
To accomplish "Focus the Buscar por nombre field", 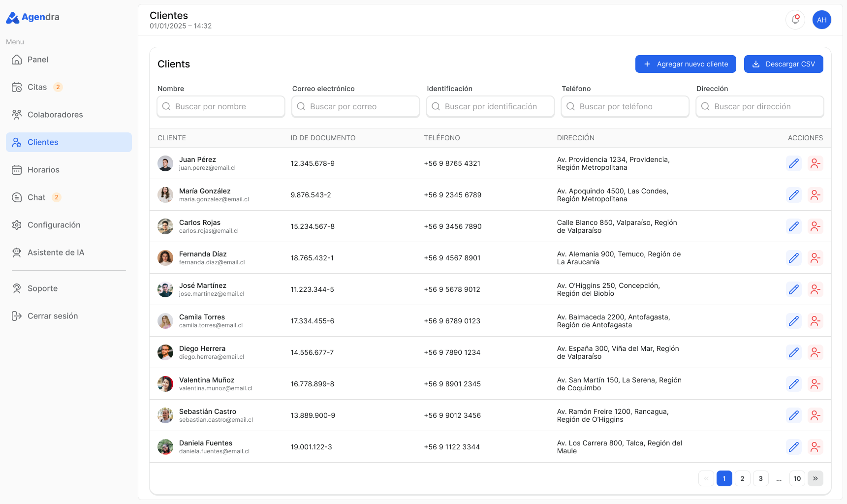I will pyautogui.click(x=221, y=106).
